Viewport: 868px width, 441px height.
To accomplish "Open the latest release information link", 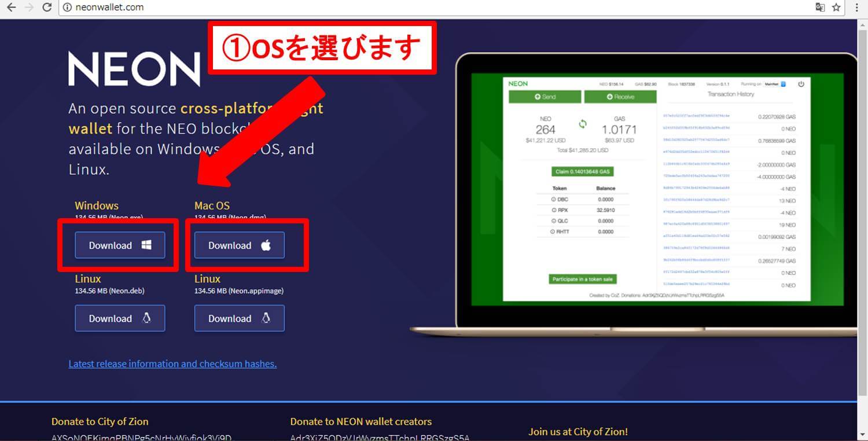I will [172, 363].
